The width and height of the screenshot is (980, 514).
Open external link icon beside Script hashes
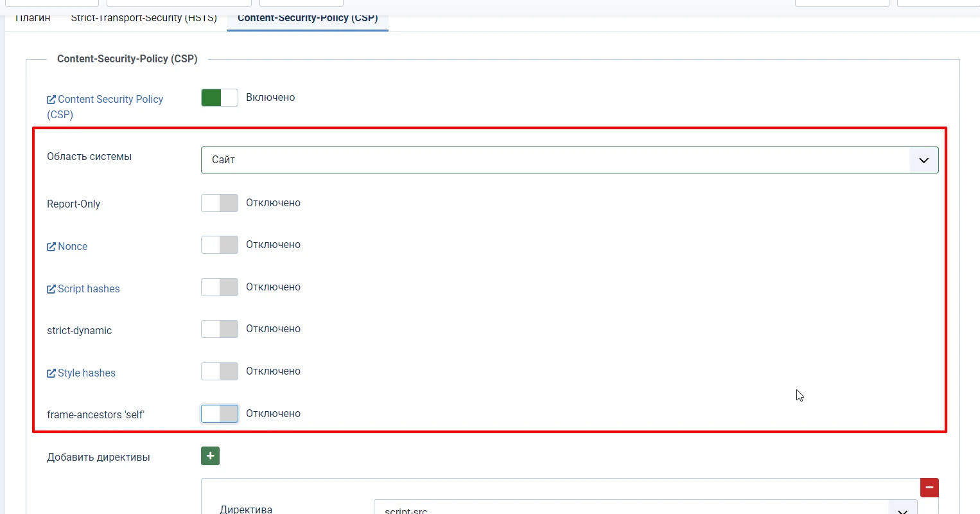[x=51, y=289]
